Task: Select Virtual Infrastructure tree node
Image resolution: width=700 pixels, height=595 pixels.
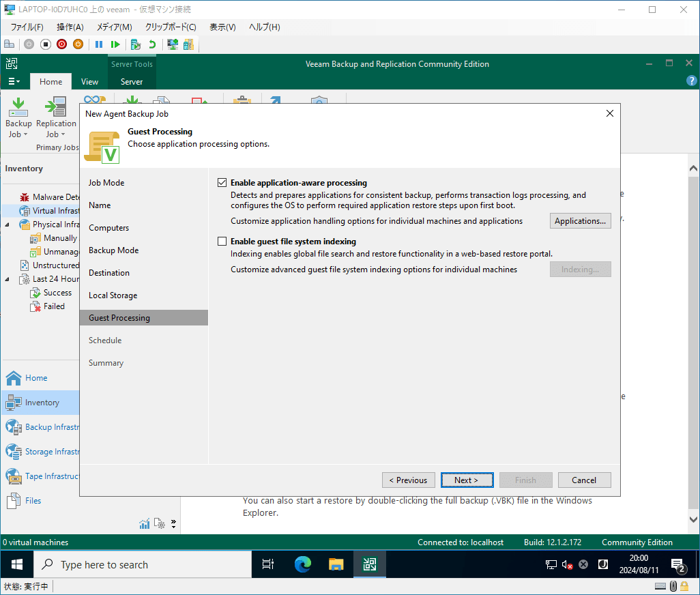Action: [49, 211]
